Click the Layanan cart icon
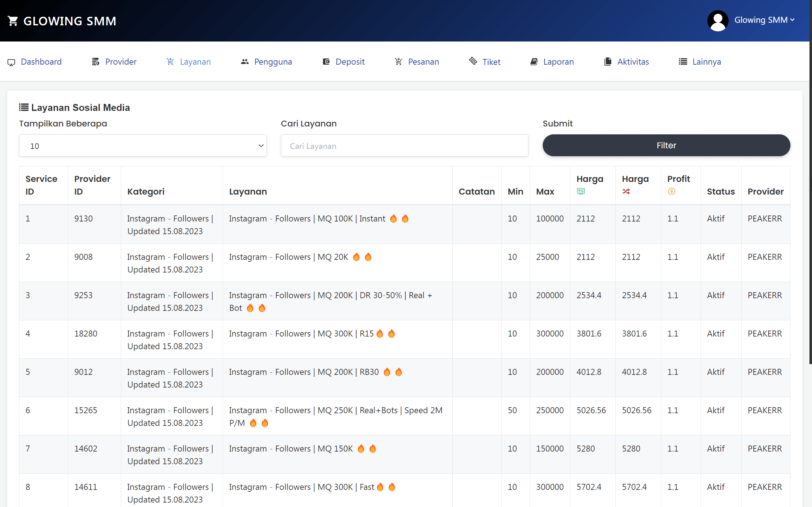The image size is (812, 507). pos(170,62)
